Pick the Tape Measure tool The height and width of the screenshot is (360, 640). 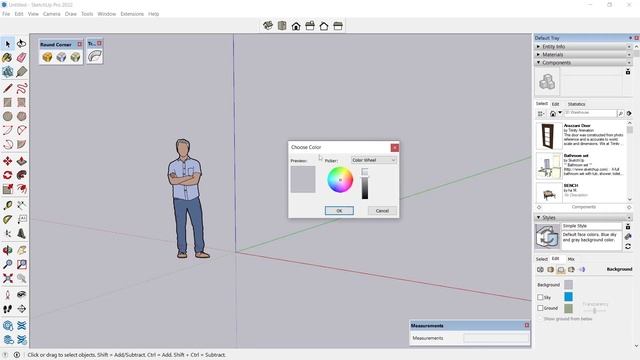coord(8,205)
